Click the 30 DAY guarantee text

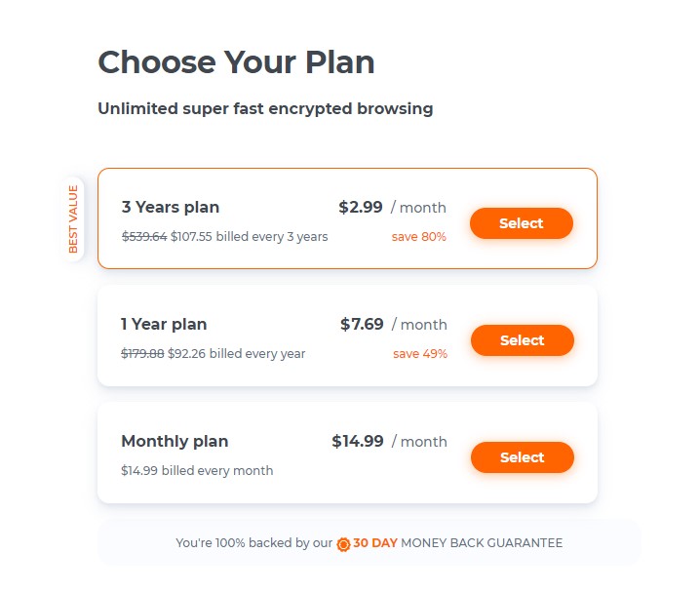pyautogui.click(x=375, y=543)
